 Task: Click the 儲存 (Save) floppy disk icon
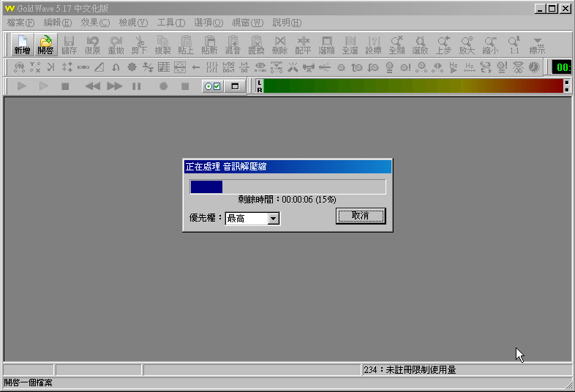(69, 45)
